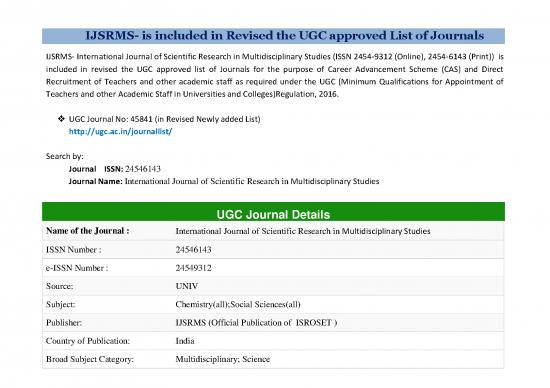Click the 'Search by:' label
The height and width of the screenshot is (388, 550).
65,156
